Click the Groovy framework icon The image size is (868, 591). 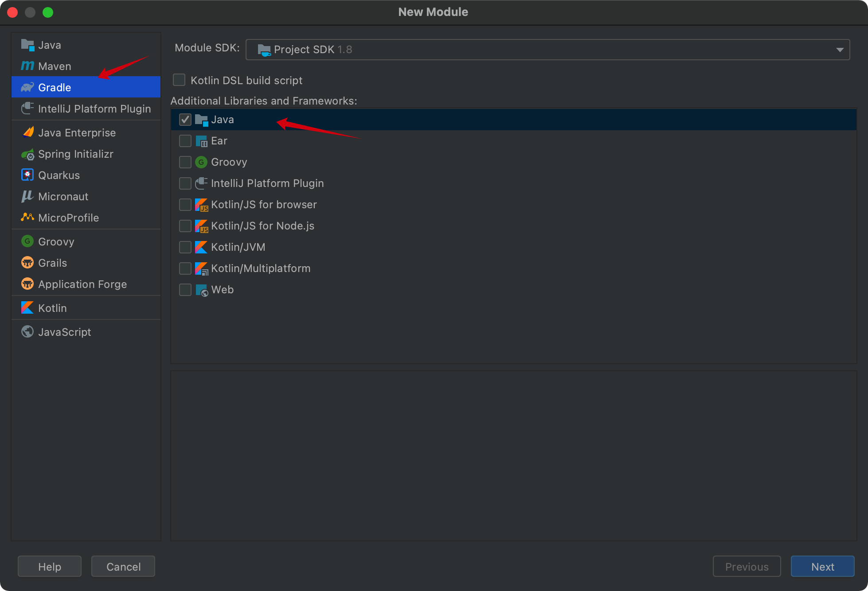202,162
